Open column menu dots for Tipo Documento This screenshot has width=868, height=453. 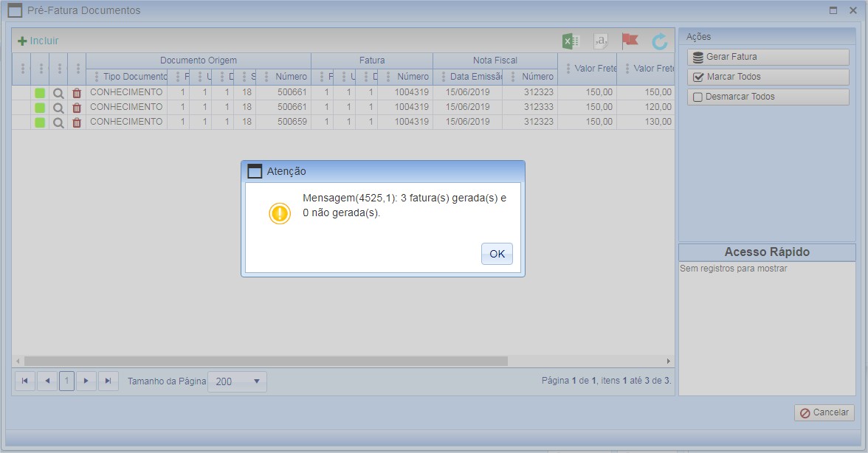click(x=97, y=77)
